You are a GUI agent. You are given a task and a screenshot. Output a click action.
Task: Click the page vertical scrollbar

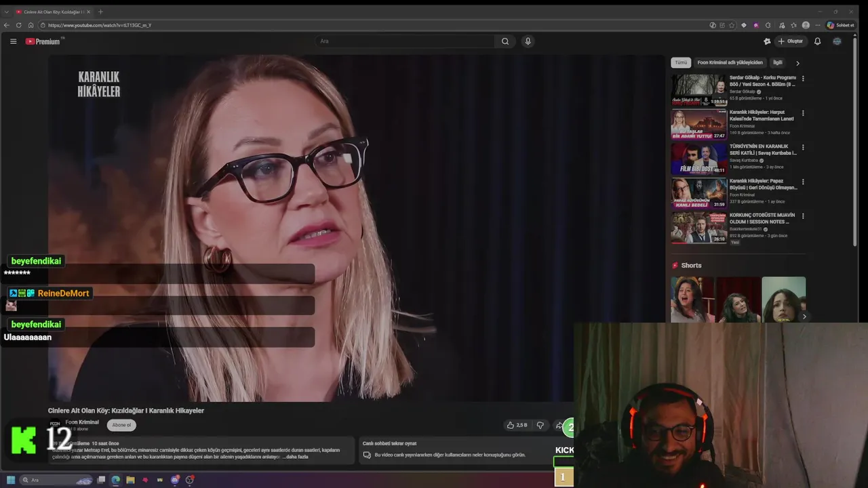[854, 142]
